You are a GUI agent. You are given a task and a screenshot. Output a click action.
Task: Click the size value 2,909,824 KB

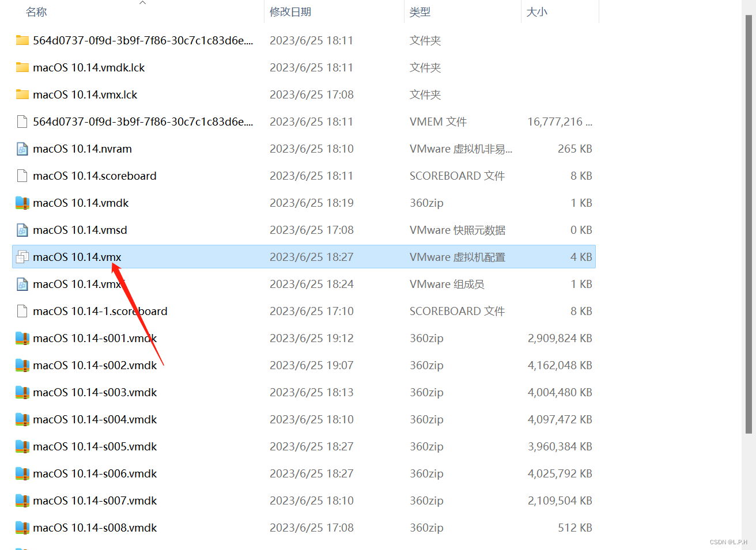[560, 338]
